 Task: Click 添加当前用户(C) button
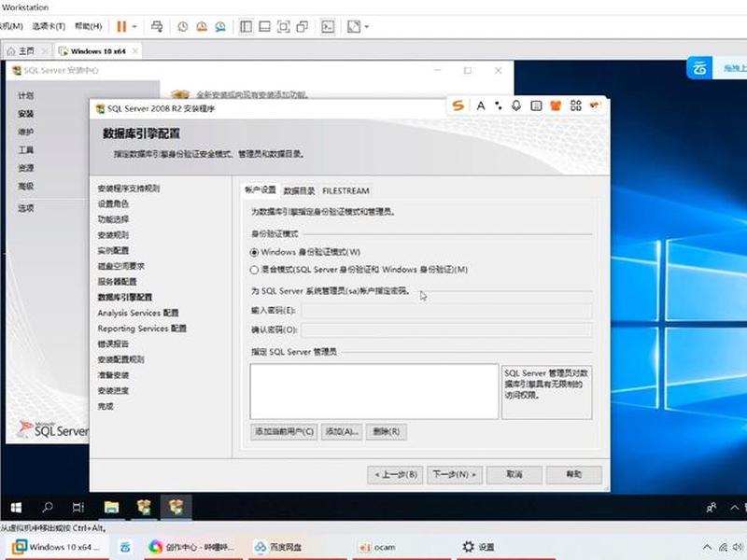point(284,432)
